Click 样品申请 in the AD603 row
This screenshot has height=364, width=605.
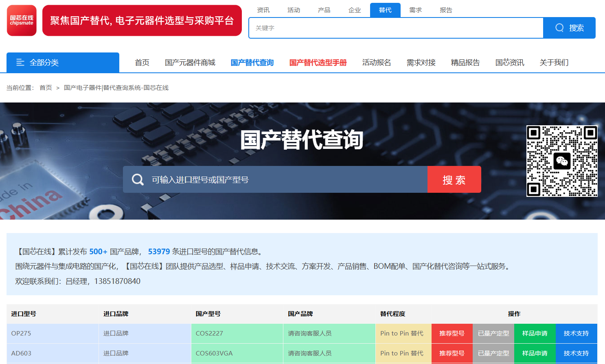(535, 353)
